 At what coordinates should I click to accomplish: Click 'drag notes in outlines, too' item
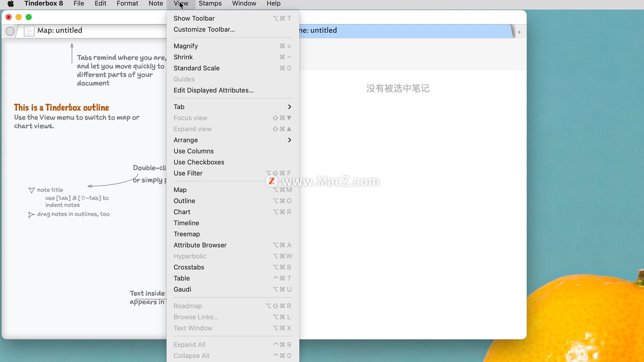tap(73, 214)
